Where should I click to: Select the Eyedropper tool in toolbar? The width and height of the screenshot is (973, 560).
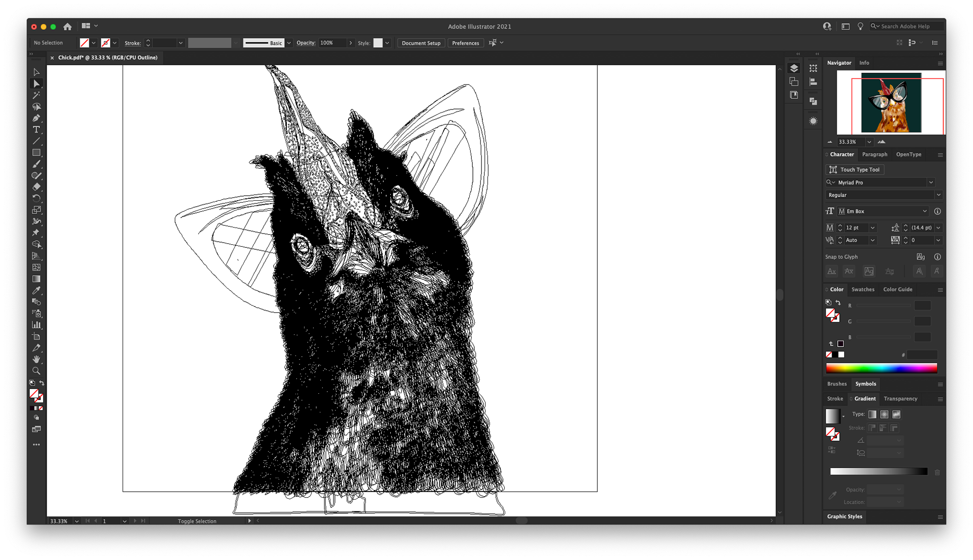(x=36, y=290)
